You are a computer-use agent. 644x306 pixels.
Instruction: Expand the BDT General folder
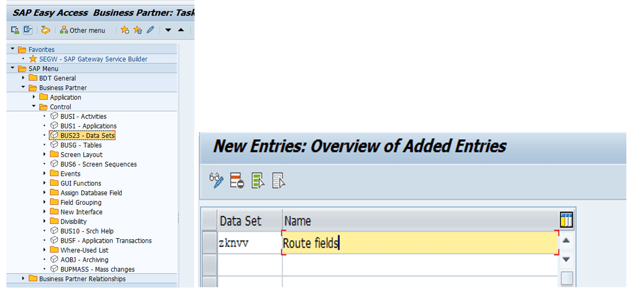click(x=23, y=78)
